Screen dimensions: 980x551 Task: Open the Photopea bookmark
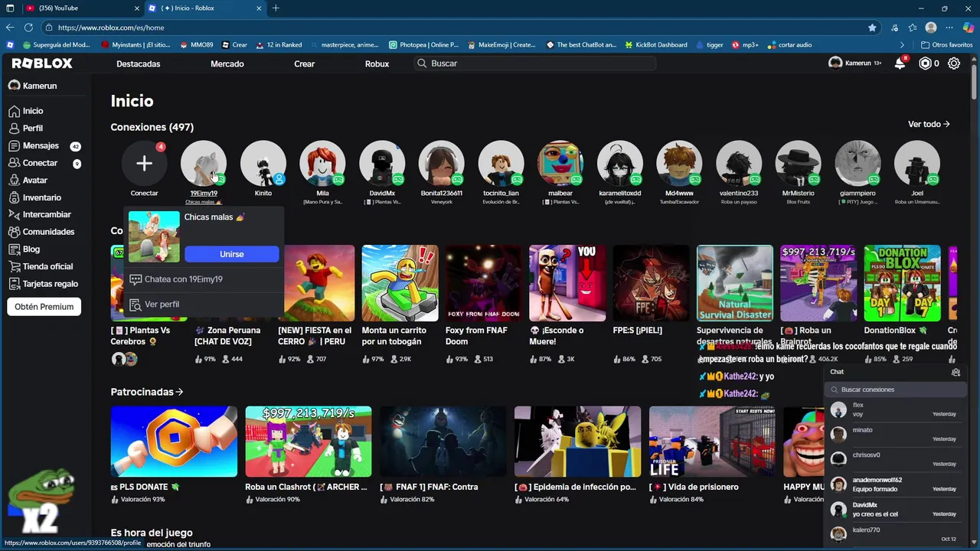pyautogui.click(x=423, y=45)
